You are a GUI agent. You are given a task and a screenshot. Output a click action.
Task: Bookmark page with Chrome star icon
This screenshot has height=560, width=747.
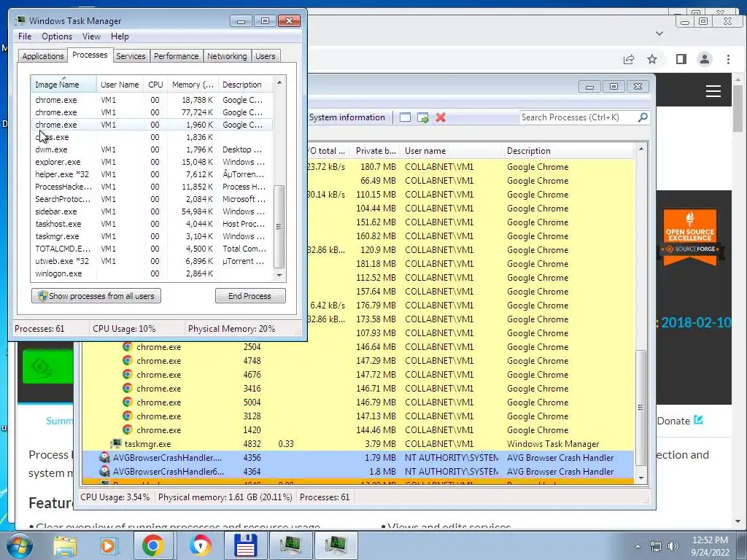pyautogui.click(x=652, y=59)
